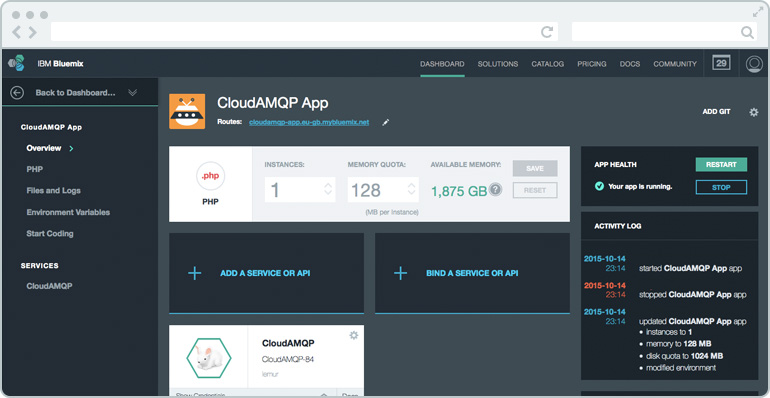Viewport: 770px width, 398px height.
Task: Click the back arrow circle icon
Action: click(17, 93)
